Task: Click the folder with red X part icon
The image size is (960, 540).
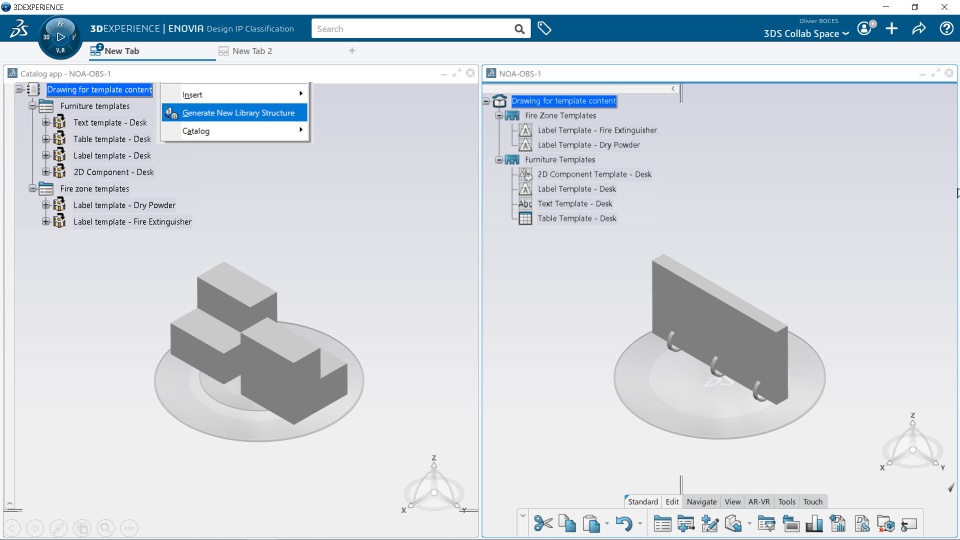Action: point(886,523)
